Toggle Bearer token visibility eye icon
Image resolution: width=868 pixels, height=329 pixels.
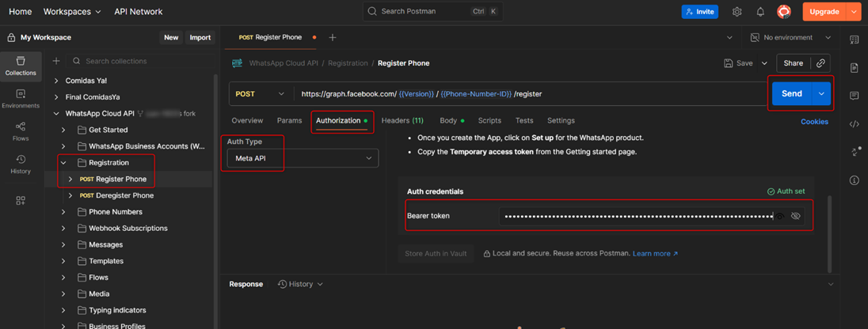pos(796,216)
